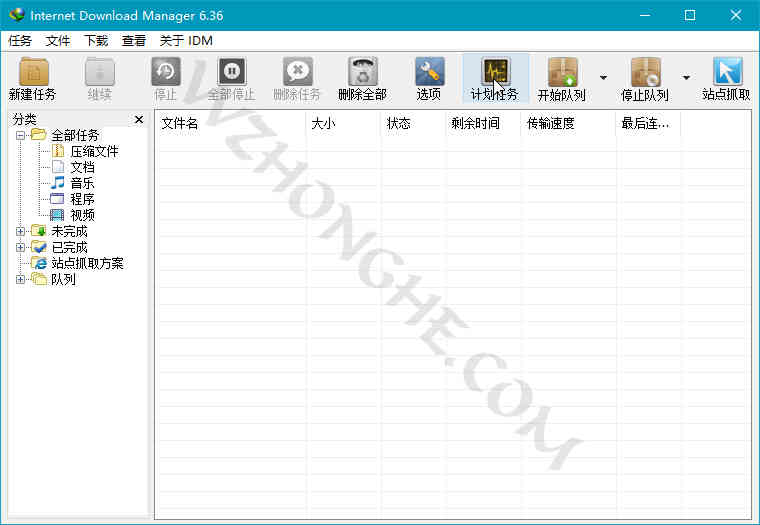Click the 继续 (resume) toolbar icon
Image resolution: width=760 pixels, height=525 pixels.
click(100, 72)
